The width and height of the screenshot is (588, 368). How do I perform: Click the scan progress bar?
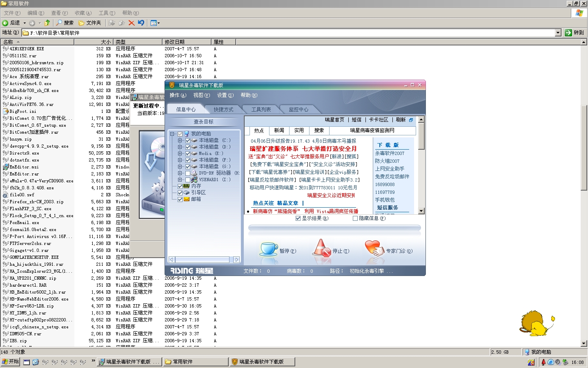tap(334, 228)
